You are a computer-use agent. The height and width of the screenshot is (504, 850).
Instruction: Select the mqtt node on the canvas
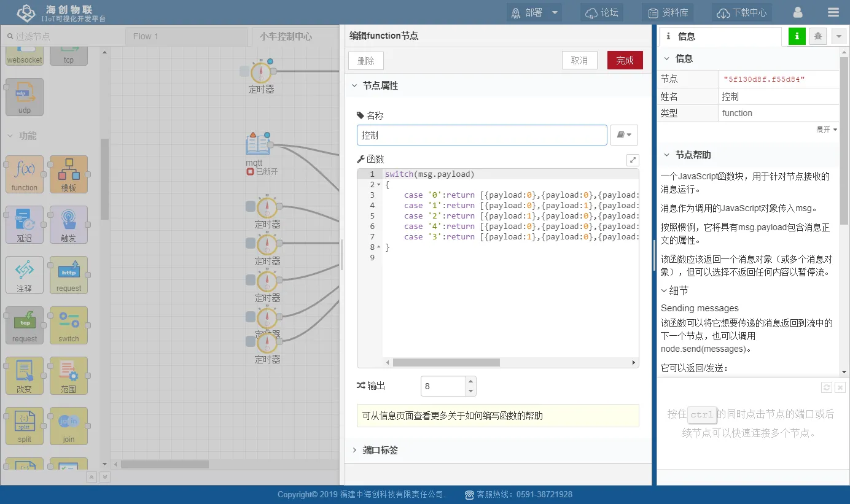(x=258, y=145)
